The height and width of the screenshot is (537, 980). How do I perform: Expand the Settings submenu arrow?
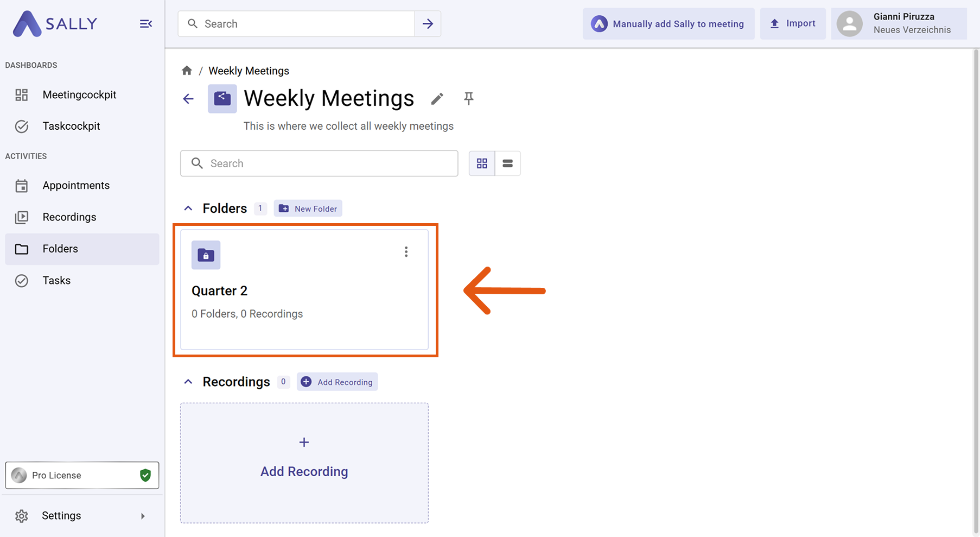point(143,516)
